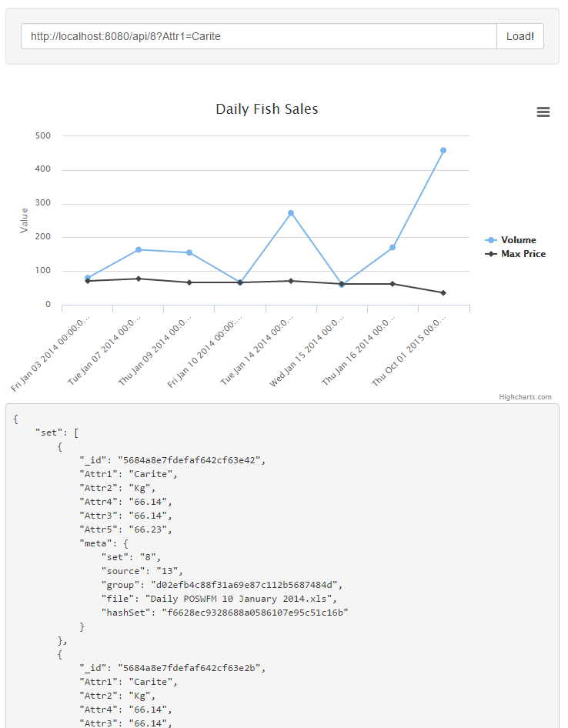Click the API URL input field
This screenshot has height=728, width=568.
pyautogui.click(x=259, y=36)
